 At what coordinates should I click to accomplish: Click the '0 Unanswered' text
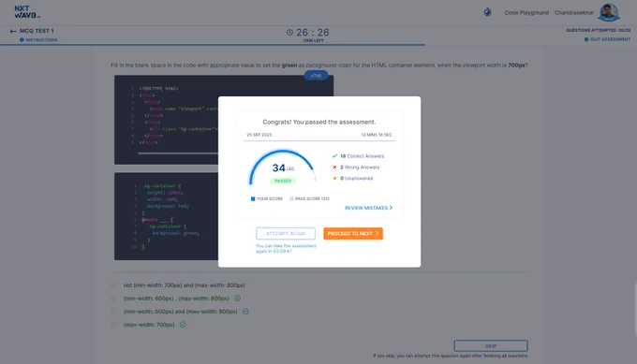[356, 178]
